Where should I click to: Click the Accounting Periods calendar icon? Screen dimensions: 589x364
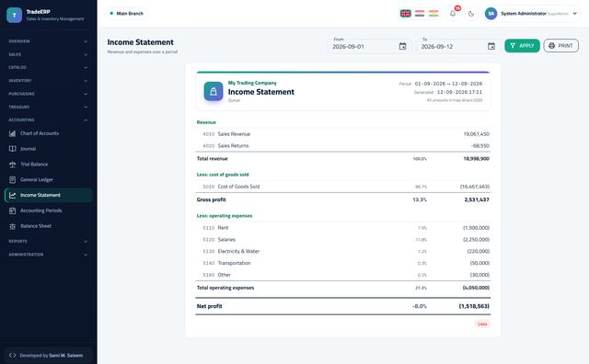coord(12,210)
